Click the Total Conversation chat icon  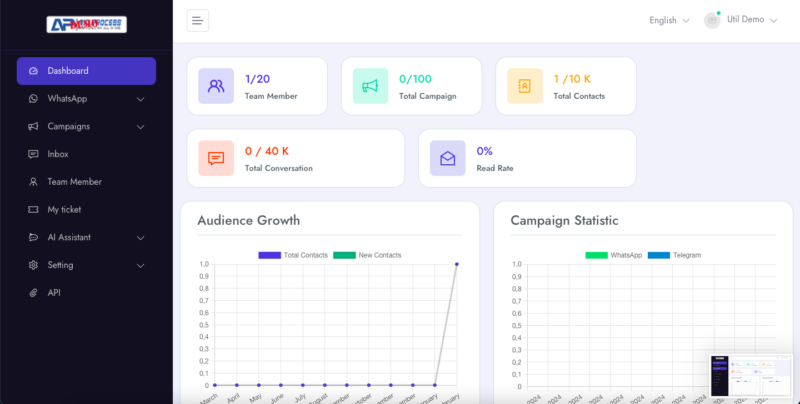216,158
